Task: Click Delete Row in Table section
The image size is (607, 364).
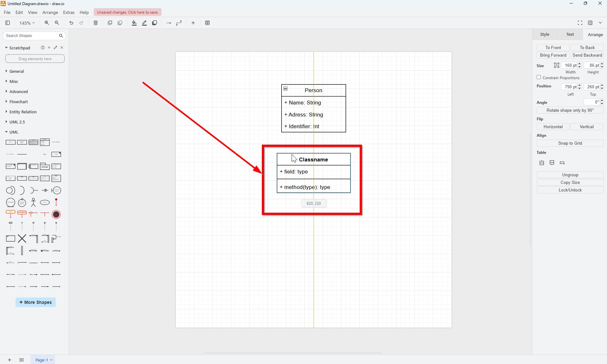Action: click(562, 163)
